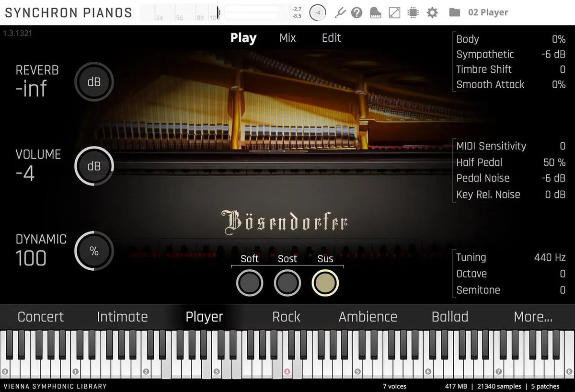Screen dimensions: 575x392
Task: Open the preset folder icon
Action: [x=454, y=12]
